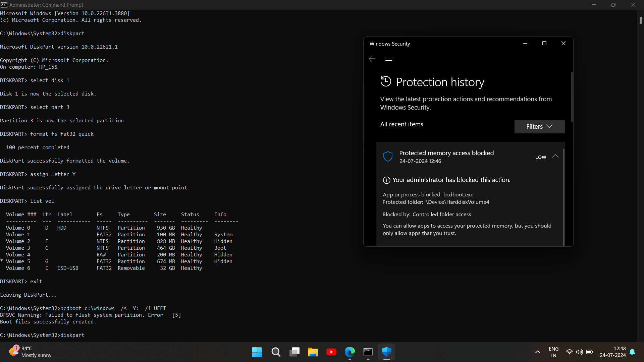Go back using the Windows Security arrow
644x362 pixels.
click(372, 59)
